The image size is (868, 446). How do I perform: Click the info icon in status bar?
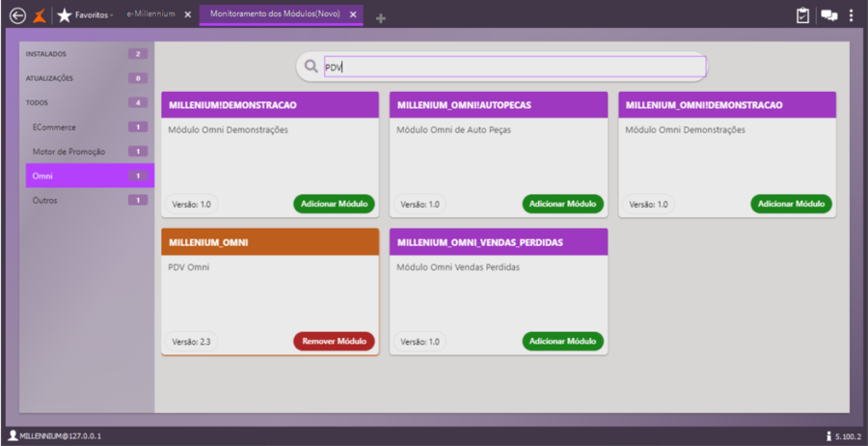[x=828, y=435]
